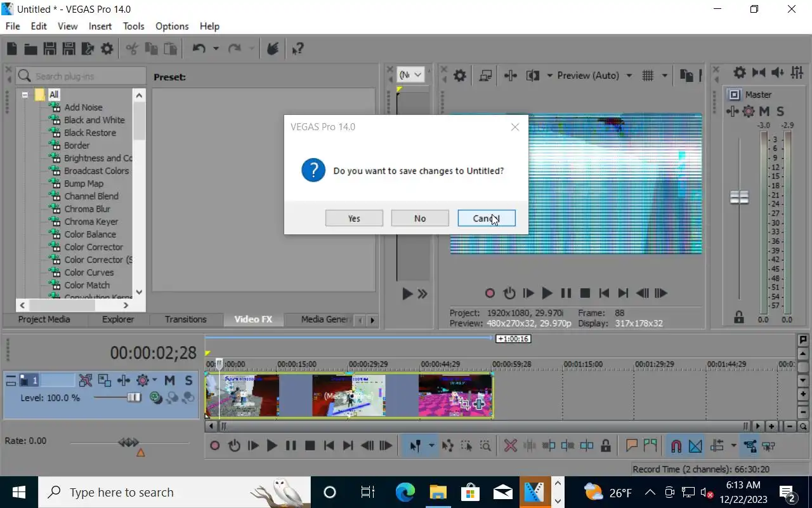Close the VEGAS Pro 14.0 dialog
Image resolution: width=812 pixels, height=508 pixels.
coord(515,127)
